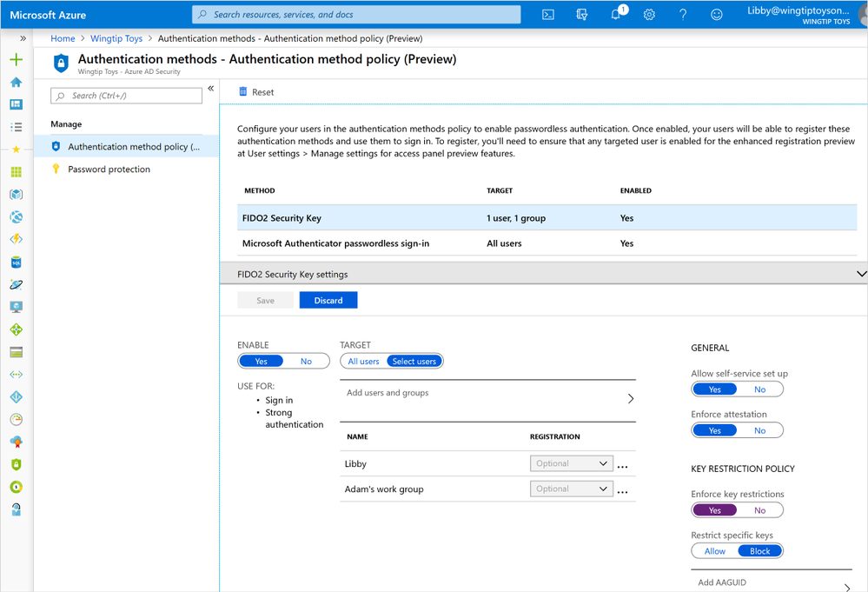This screenshot has width=868, height=592.
Task: Open the portal settings gear icon
Action: (649, 15)
